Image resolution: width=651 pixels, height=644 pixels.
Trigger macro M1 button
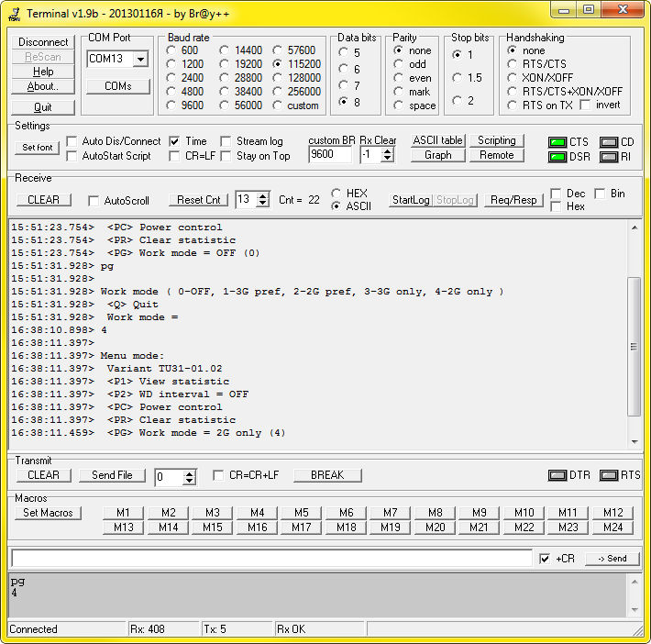(x=124, y=513)
